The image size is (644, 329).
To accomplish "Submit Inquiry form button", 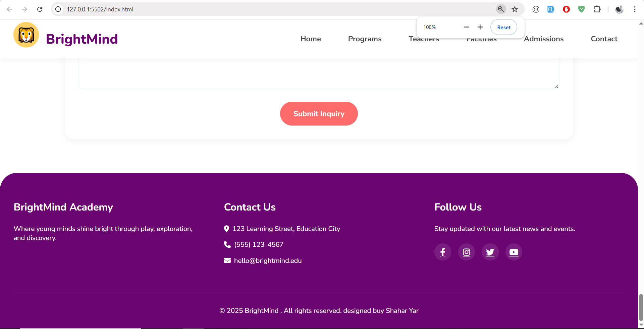I will tap(319, 114).
